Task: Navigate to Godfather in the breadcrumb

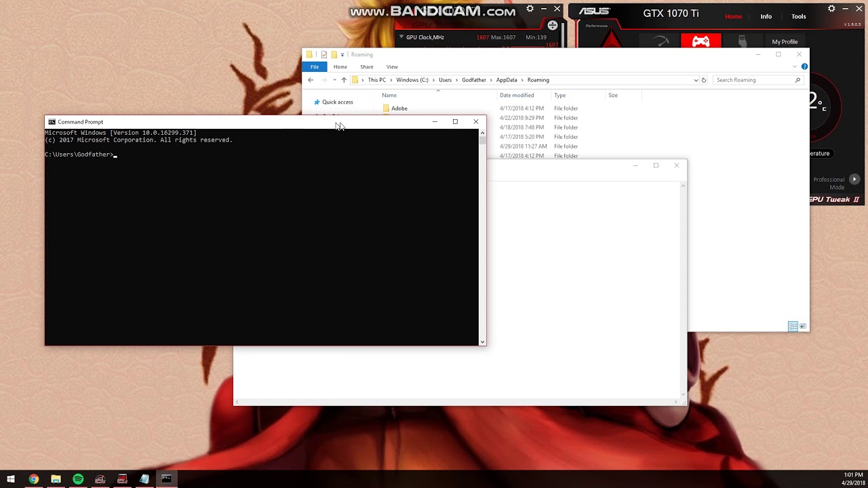Action: coord(474,80)
